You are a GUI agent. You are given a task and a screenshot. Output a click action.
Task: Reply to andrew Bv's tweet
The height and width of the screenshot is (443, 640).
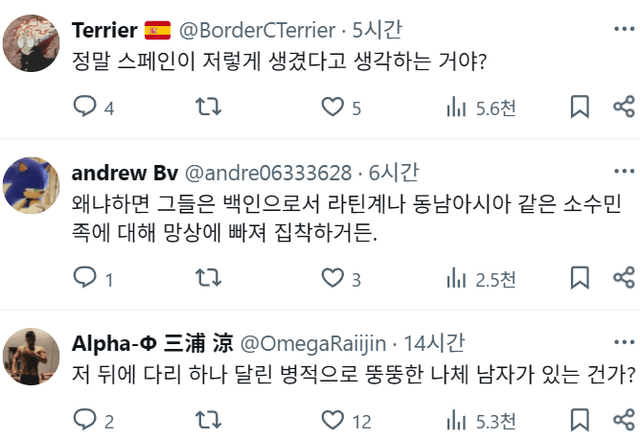tap(86, 278)
